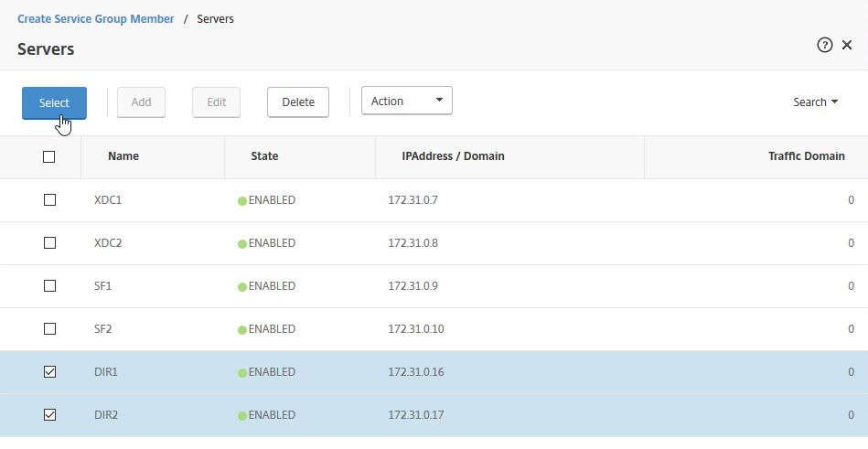Click green status dot in SF2 row
The image size is (868, 449).
241,330
